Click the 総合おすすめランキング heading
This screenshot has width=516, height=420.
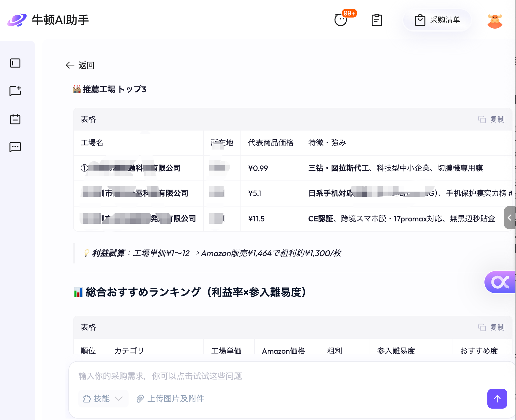[x=190, y=292]
